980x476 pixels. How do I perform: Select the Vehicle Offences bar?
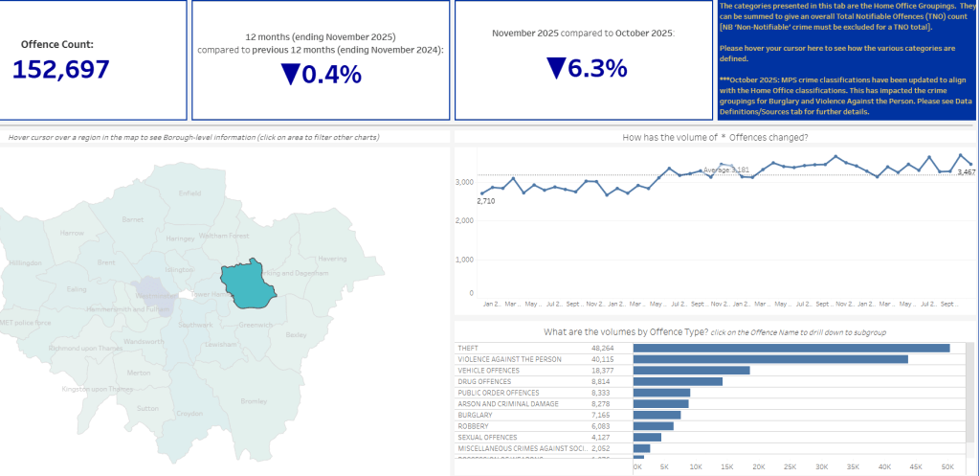691,370
